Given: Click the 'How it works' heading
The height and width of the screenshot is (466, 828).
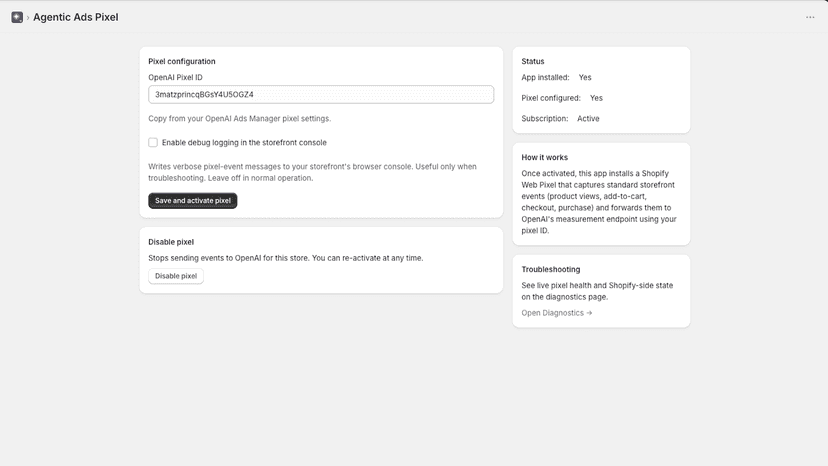Looking at the screenshot, I should click(x=544, y=157).
